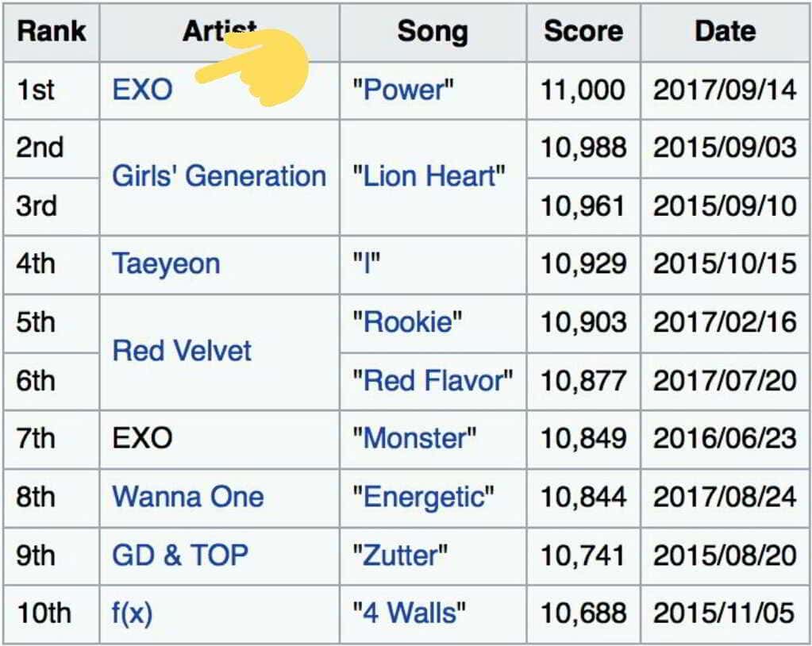Open the "Red Flavor" song link

[433, 380]
